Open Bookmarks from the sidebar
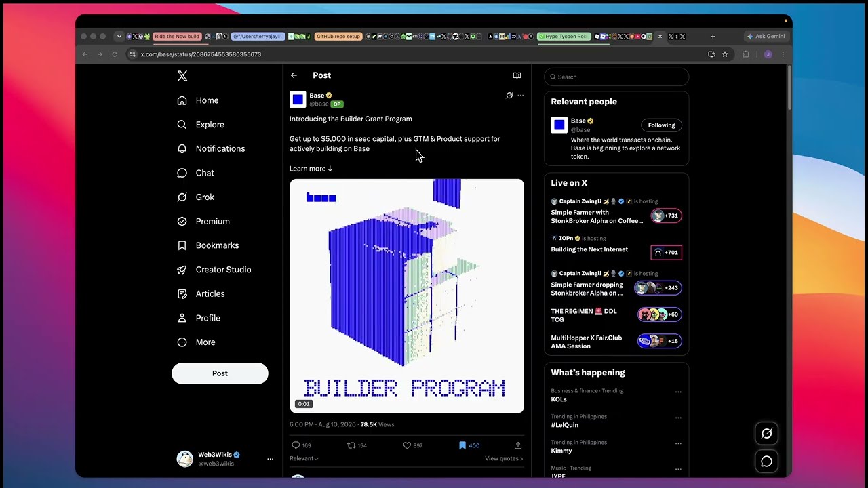Image resolution: width=868 pixels, height=488 pixels. click(208, 245)
